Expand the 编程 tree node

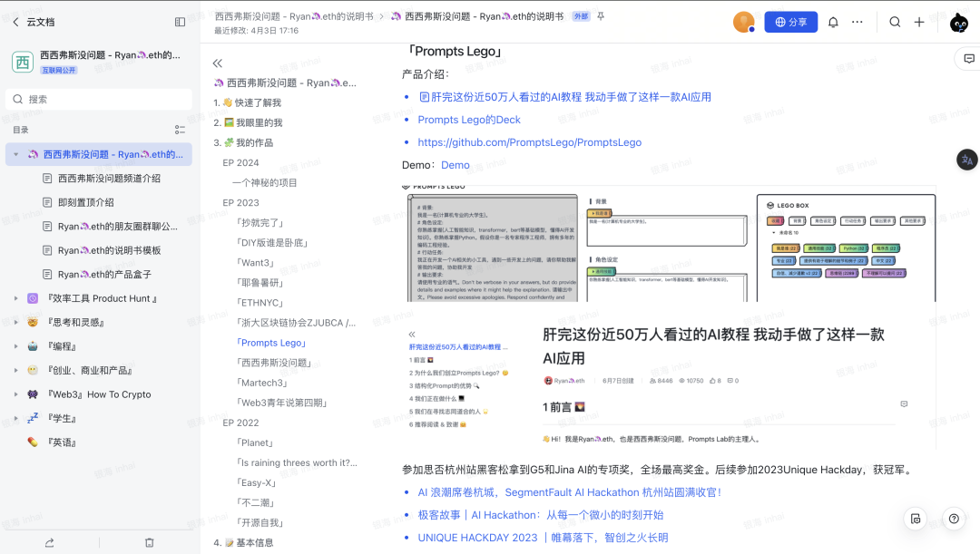coord(16,346)
